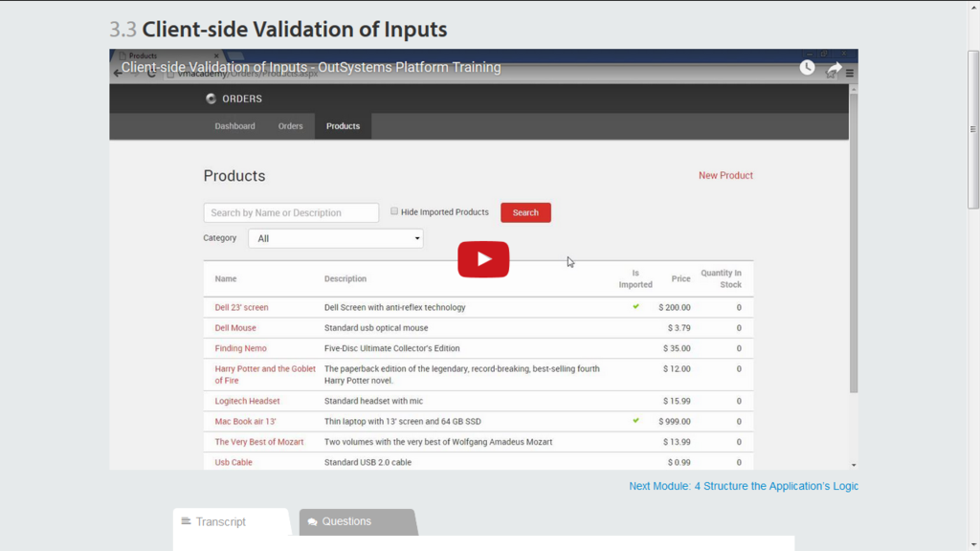Switch to the Transcript tab
This screenshot has height=551, width=980.
point(232,521)
